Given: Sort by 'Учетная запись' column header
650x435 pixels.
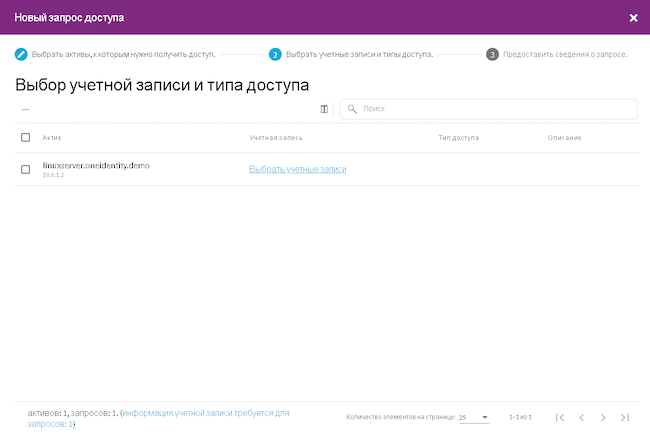Looking at the screenshot, I should (x=276, y=138).
